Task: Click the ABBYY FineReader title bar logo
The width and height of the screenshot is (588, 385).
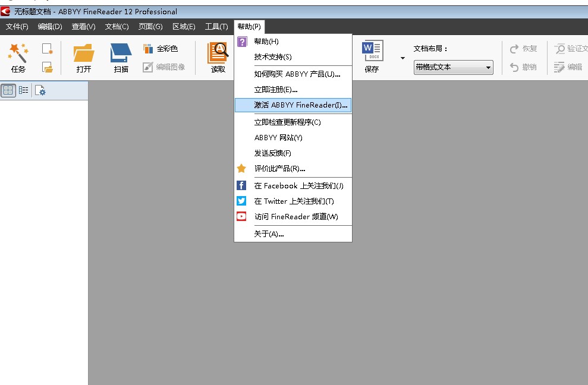Action: pos(5,11)
